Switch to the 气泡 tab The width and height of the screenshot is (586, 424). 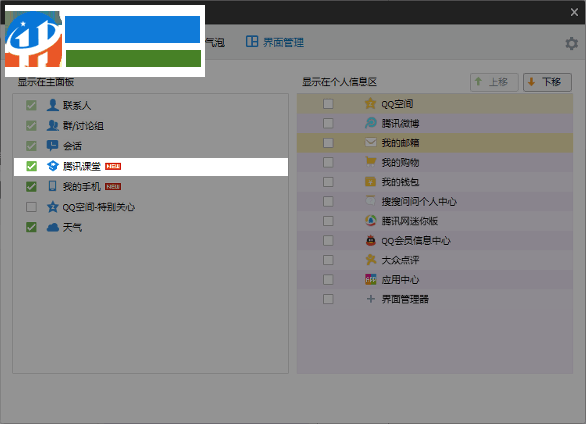(215, 43)
